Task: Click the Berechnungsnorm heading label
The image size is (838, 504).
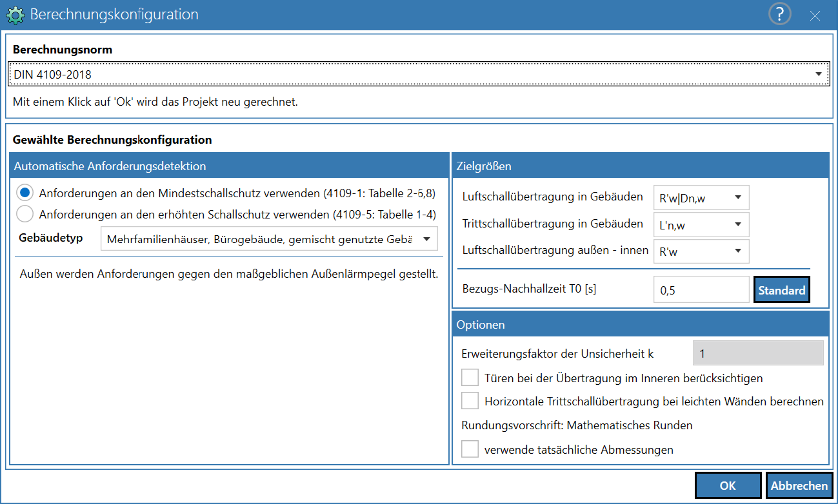Action: click(x=63, y=50)
